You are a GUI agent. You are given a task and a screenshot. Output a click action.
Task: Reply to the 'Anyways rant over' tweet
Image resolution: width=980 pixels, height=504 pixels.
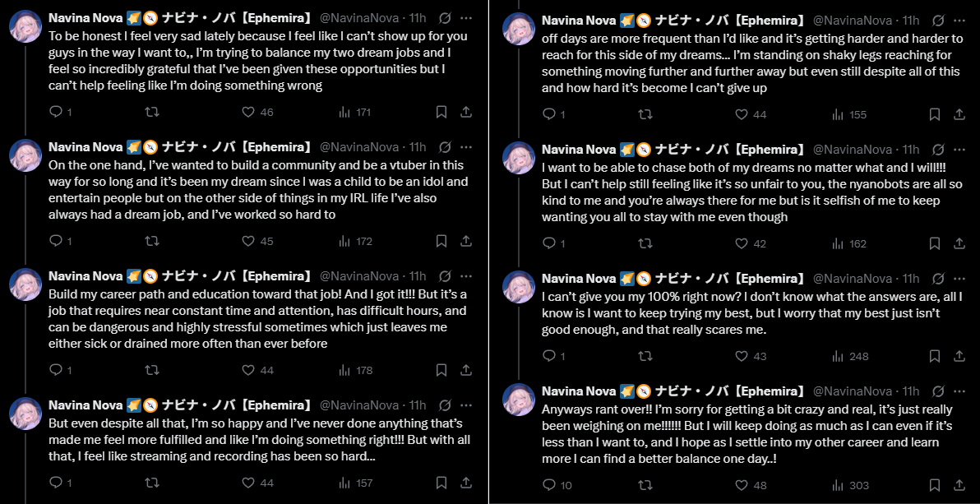click(x=550, y=485)
